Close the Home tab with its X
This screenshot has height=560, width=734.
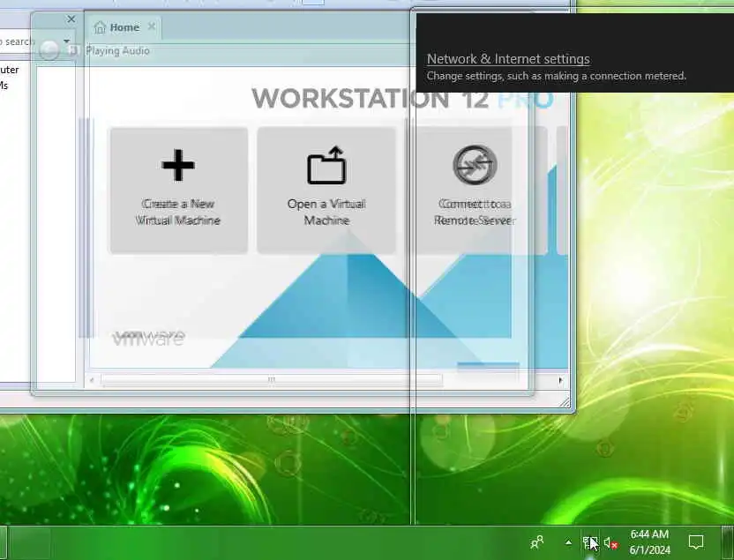point(151,26)
